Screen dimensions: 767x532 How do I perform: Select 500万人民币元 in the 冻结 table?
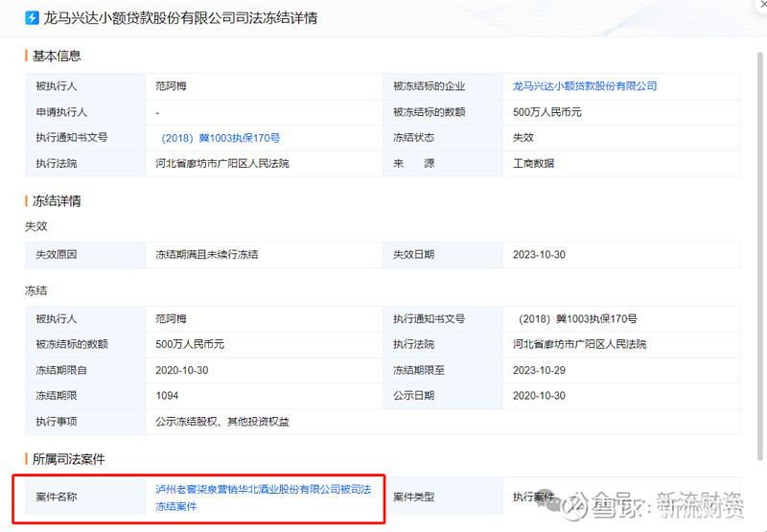pyautogui.click(x=190, y=344)
